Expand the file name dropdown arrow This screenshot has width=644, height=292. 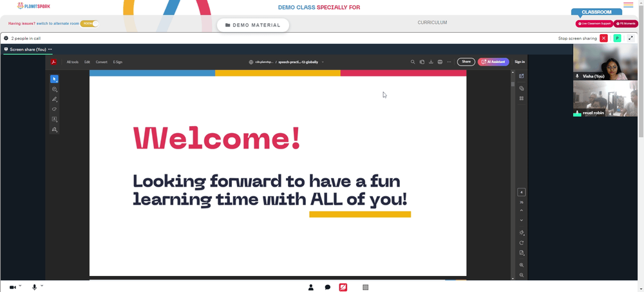[x=323, y=62]
